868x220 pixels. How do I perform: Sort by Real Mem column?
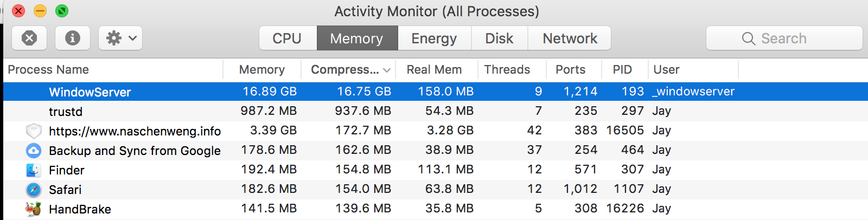435,70
